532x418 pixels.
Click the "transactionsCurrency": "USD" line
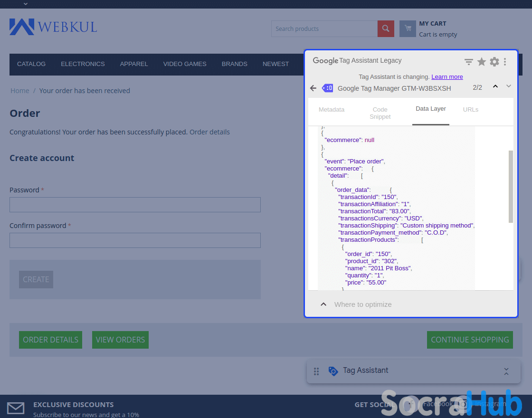coord(380,218)
